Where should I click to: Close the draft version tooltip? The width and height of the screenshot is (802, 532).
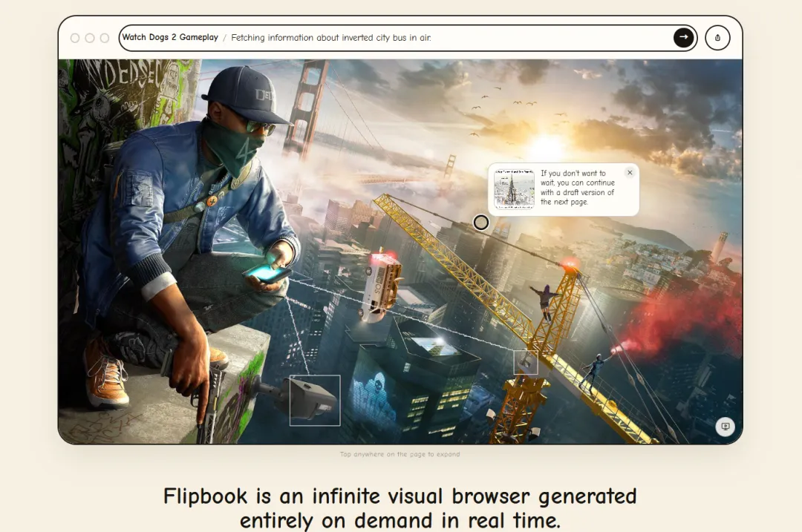(x=630, y=173)
